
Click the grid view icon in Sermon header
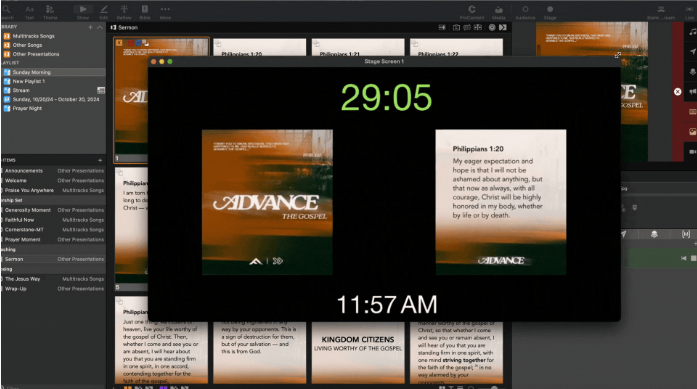pos(478,28)
